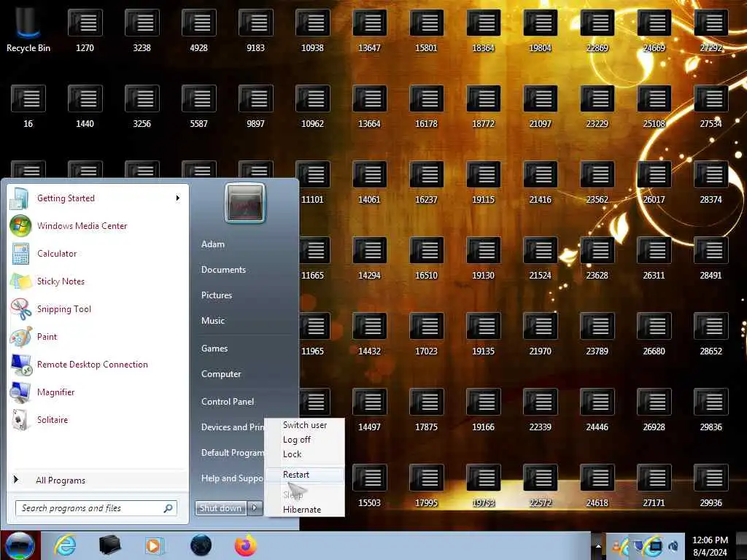
Task: Open Music from the Start menu
Action: point(213,321)
